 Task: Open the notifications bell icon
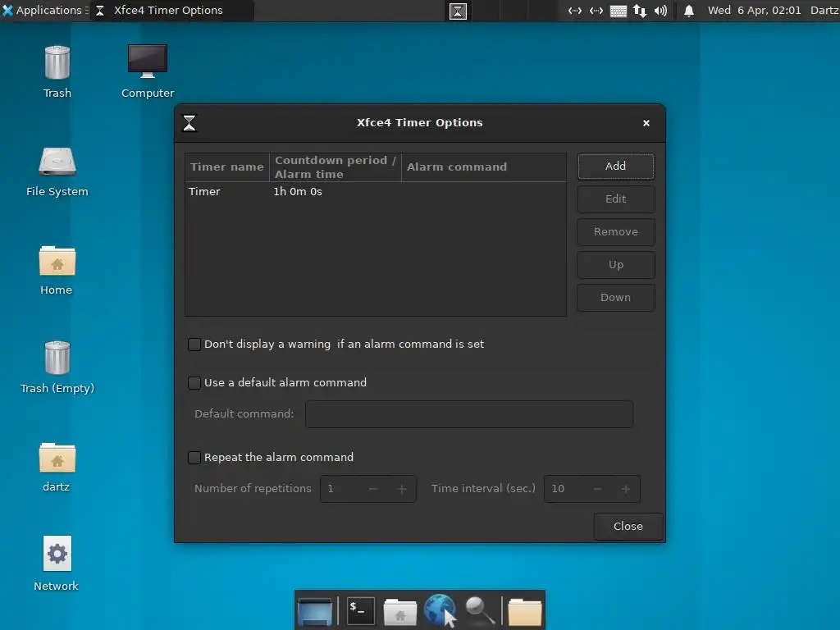[689, 11]
